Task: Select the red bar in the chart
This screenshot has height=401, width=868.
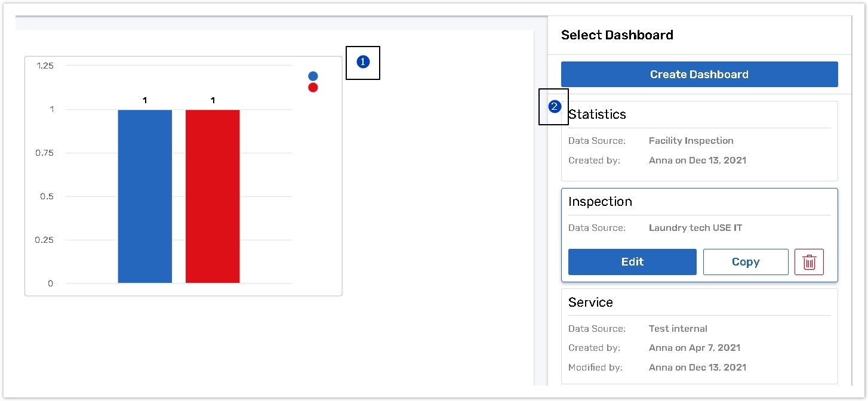Action: pos(213,196)
